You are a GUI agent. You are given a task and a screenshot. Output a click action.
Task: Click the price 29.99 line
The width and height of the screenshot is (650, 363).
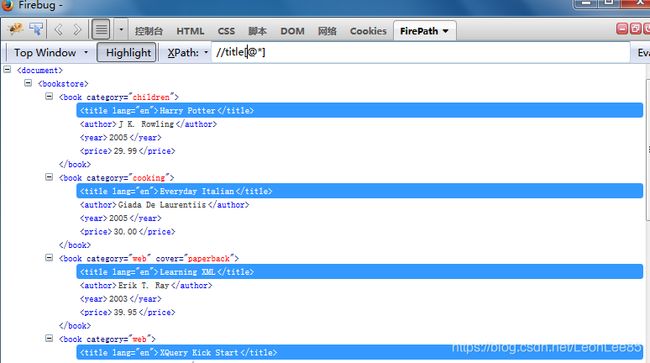127,151
